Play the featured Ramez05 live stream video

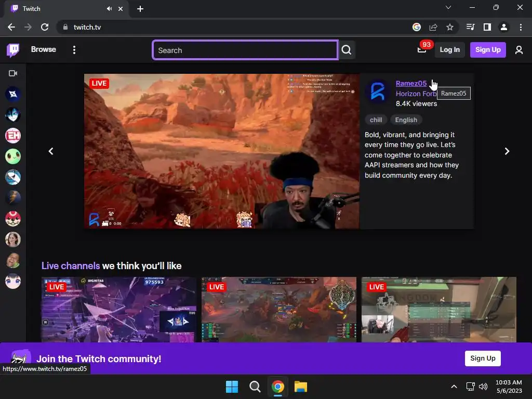pos(221,151)
